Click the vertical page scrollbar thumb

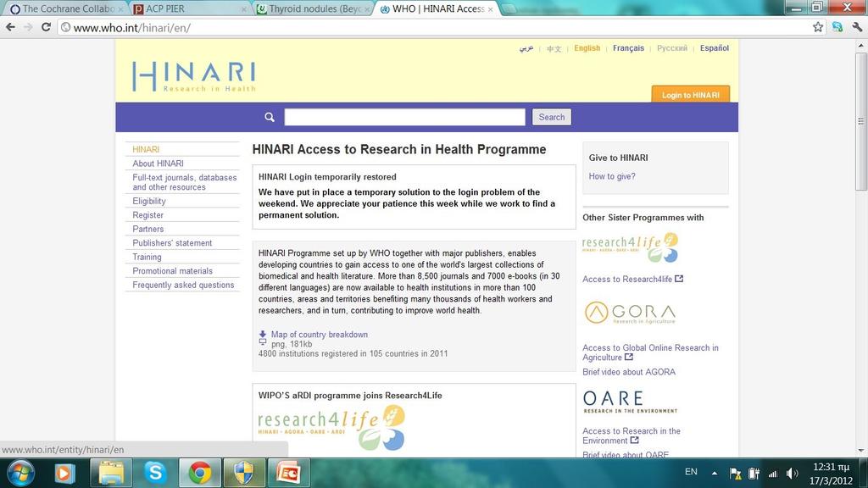pyautogui.click(x=861, y=122)
